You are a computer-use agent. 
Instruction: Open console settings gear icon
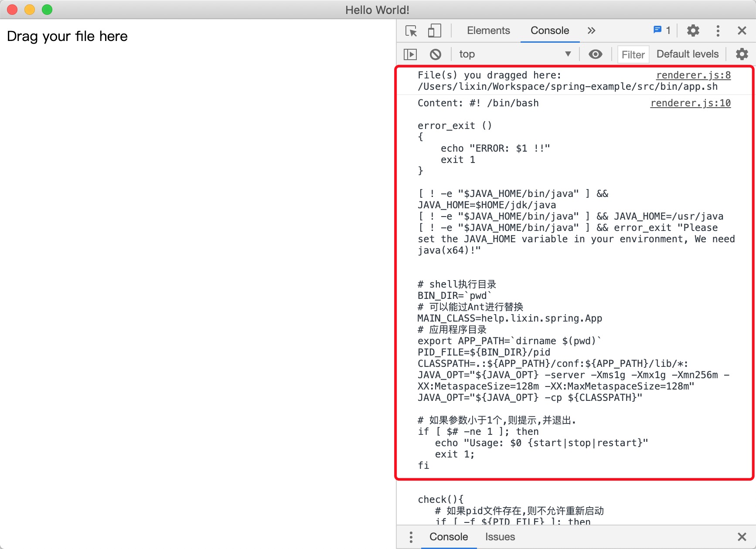tap(742, 54)
